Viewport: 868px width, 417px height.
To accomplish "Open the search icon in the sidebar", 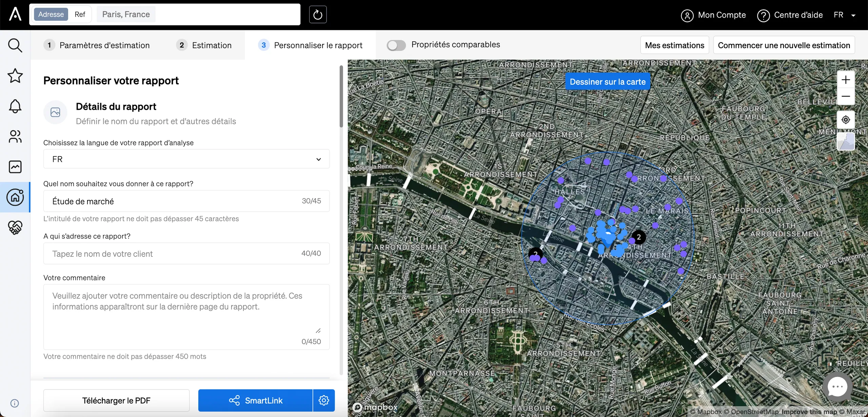I will point(15,45).
